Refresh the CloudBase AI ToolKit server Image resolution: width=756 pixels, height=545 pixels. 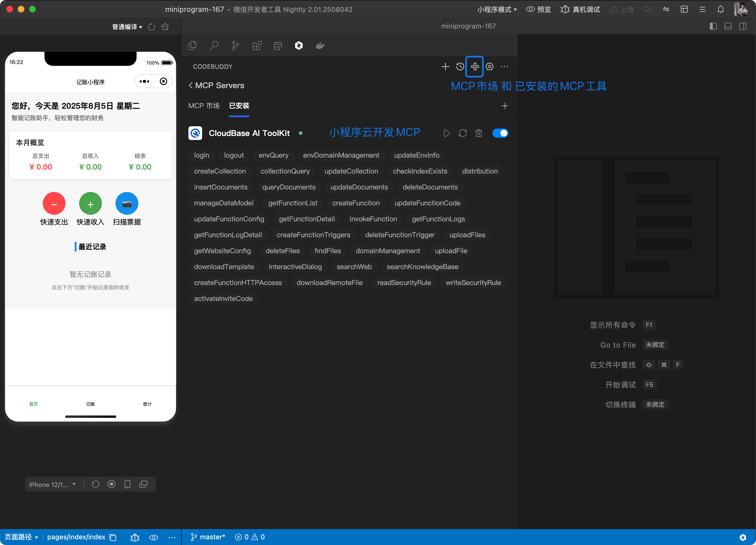[463, 133]
